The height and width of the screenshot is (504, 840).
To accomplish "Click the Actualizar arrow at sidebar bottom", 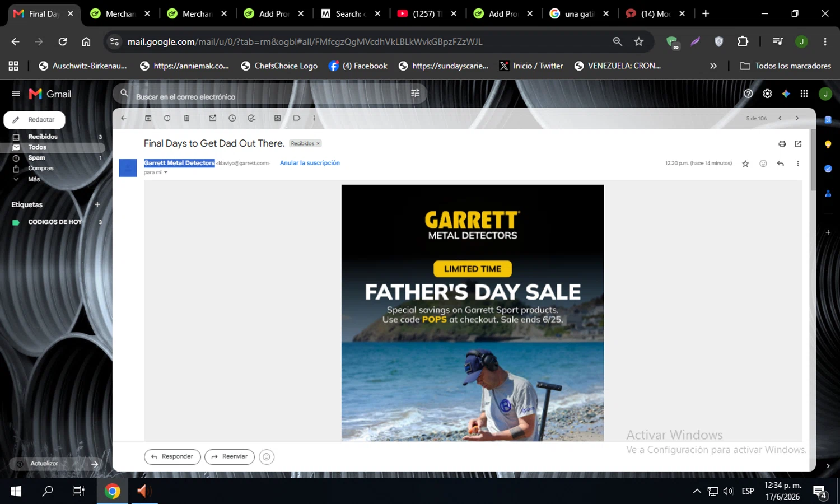I will point(95,464).
